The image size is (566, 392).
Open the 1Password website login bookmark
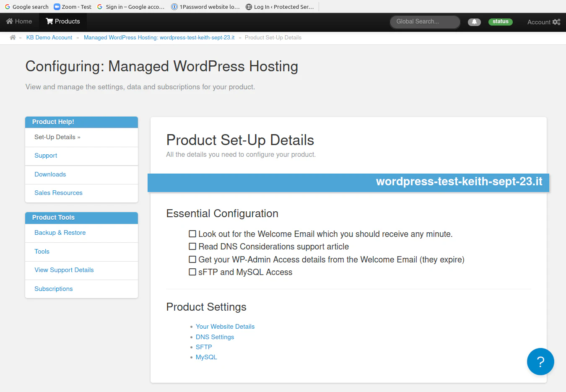(205, 7)
